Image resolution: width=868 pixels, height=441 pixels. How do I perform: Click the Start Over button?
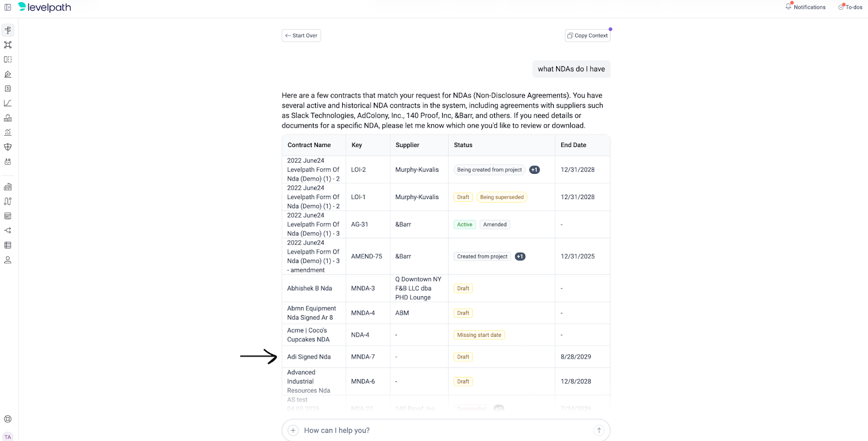coord(301,36)
